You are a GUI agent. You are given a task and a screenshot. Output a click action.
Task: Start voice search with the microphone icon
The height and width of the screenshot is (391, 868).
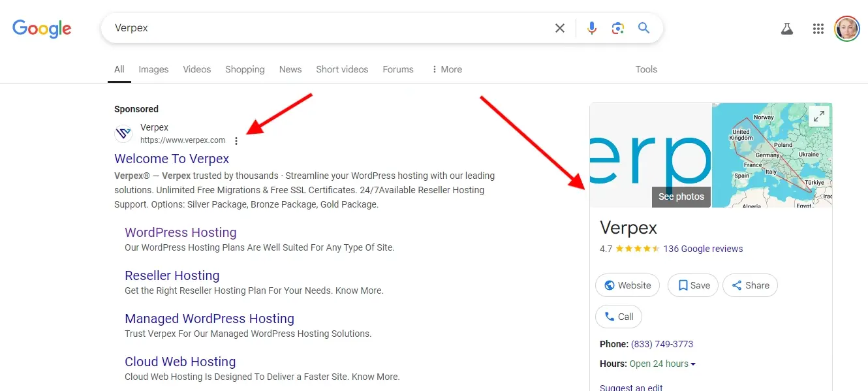coord(592,28)
